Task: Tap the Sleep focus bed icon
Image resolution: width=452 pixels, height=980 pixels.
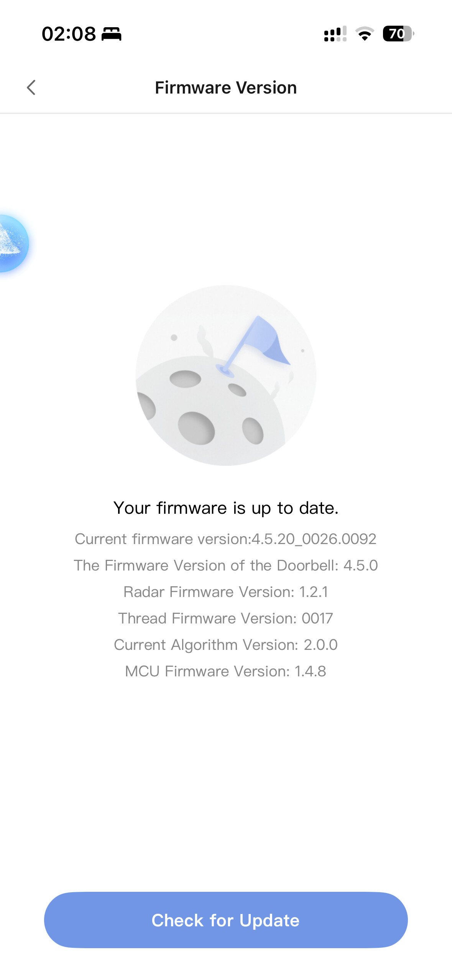Action: pos(111,34)
